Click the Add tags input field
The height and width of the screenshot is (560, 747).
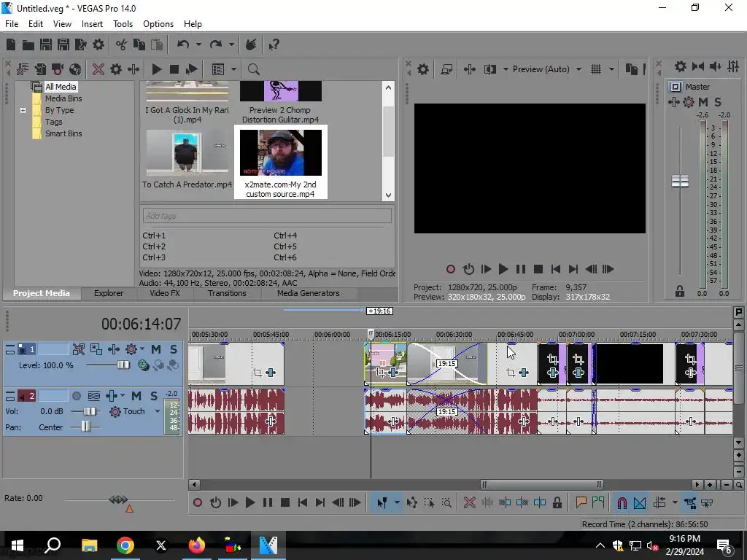tap(267, 216)
